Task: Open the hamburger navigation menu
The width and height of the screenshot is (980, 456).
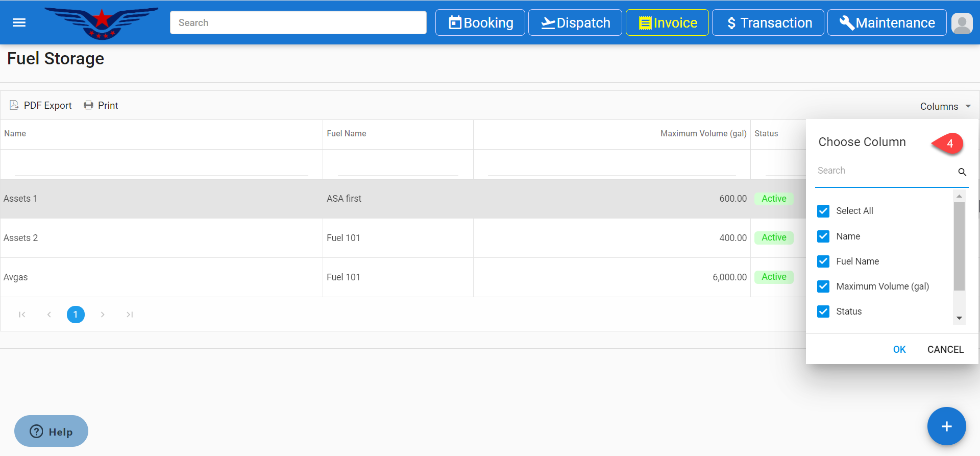Action: (19, 22)
